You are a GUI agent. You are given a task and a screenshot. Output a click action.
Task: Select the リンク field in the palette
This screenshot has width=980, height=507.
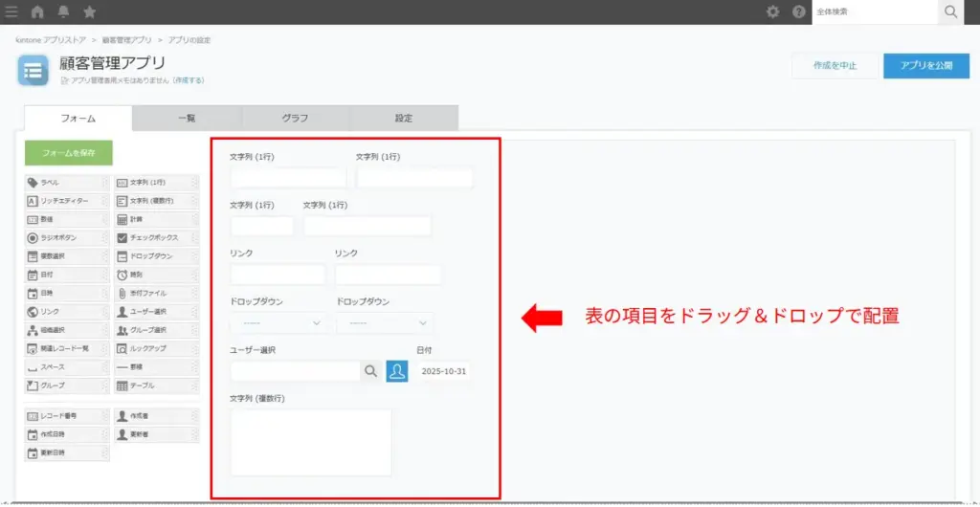pos(68,312)
